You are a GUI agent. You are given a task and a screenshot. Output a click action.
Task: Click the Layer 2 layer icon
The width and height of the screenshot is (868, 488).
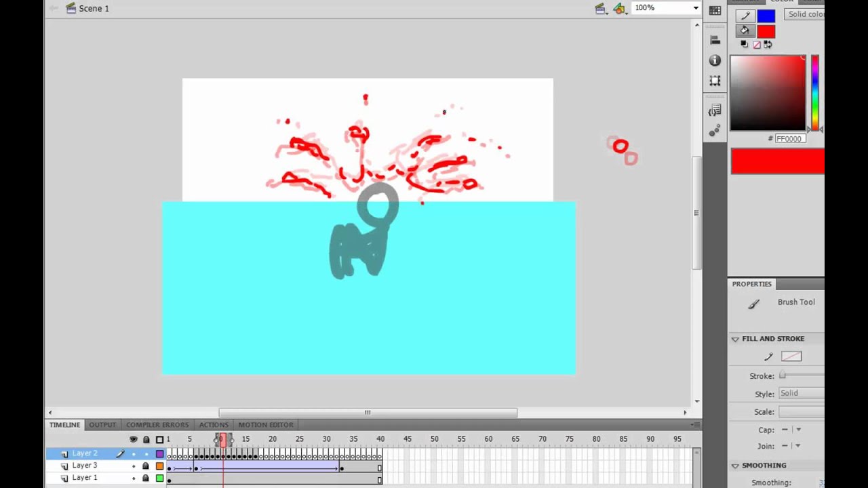(65, 453)
